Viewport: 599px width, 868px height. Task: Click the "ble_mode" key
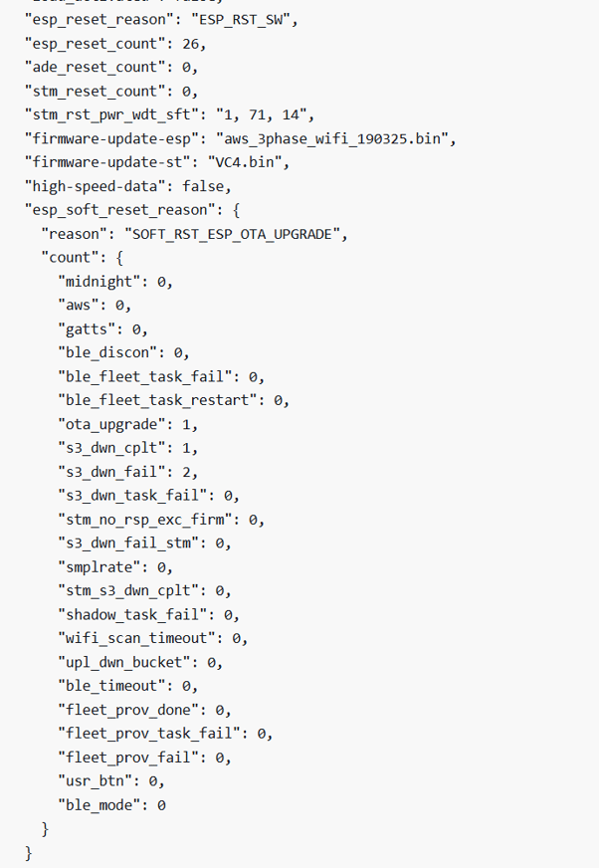100,805
